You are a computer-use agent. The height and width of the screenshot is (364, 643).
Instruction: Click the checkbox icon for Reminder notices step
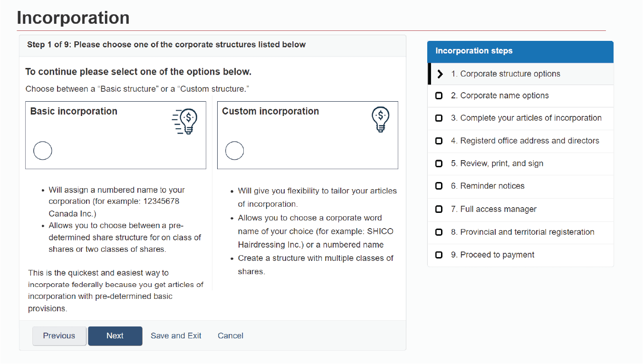click(x=438, y=186)
